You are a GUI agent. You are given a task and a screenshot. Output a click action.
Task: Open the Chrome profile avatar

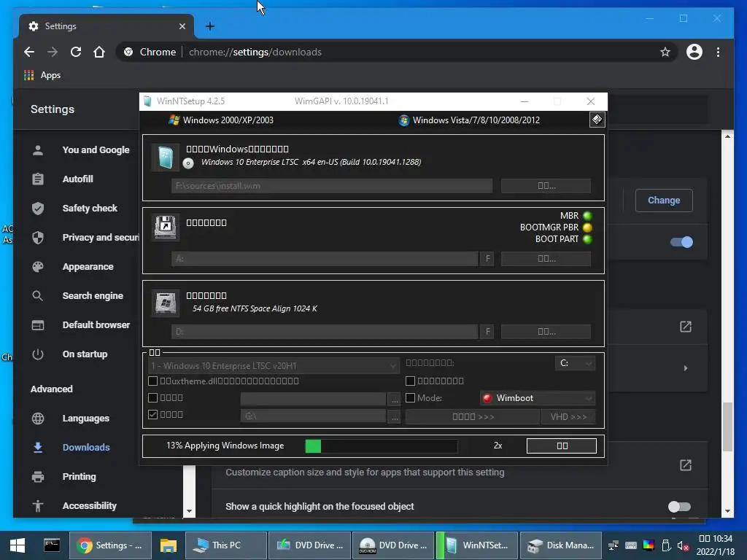click(x=694, y=52)
